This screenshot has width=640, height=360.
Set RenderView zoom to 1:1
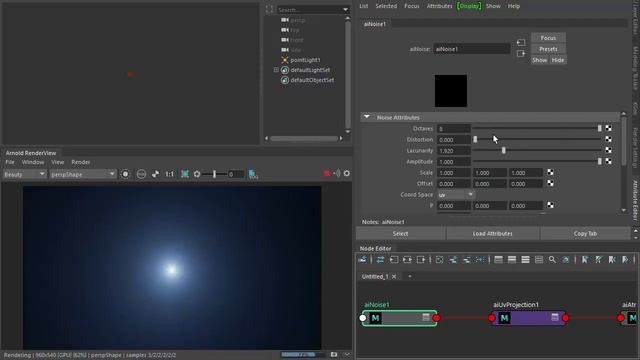click(x=169, y=174)
